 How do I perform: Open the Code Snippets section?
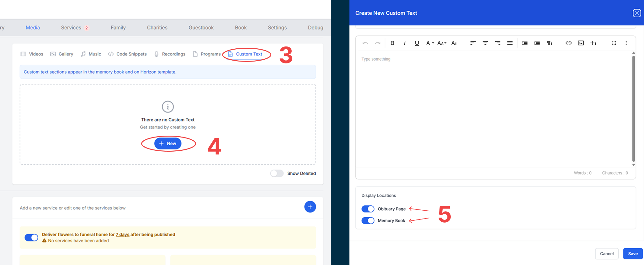127,54
